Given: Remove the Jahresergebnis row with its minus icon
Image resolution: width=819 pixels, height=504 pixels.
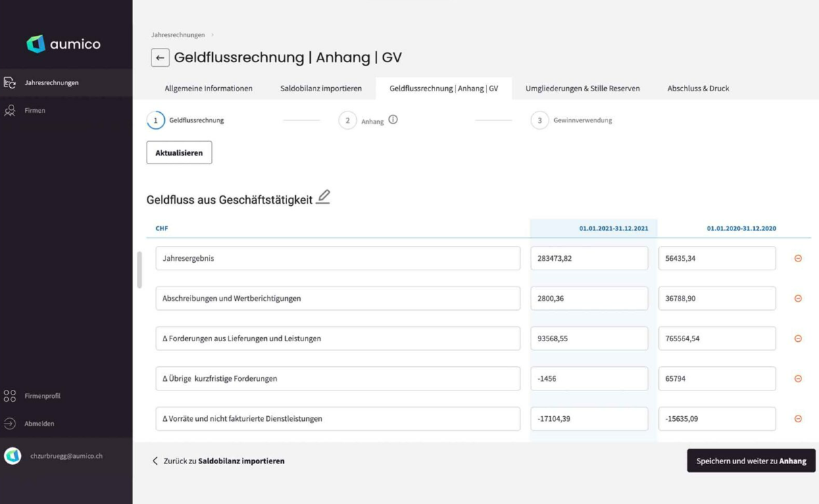Looking at the screenshot, I should click(x=799, y=257).
